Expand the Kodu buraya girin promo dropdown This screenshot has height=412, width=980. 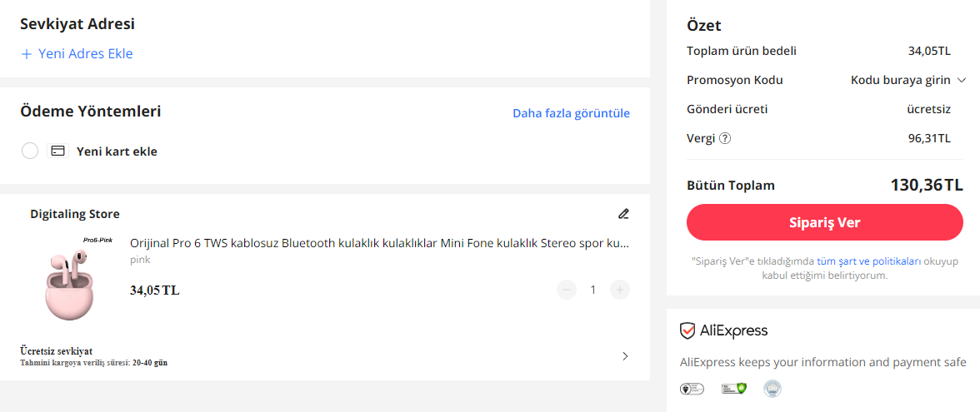point(907,80)
